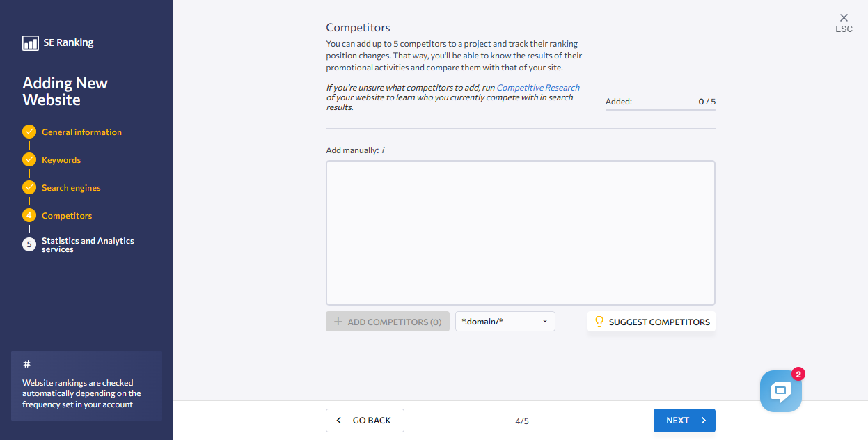Open the *.domain/* dropdown
The width and height of the screenshot is (868, 440).
[x=505, y=322]
